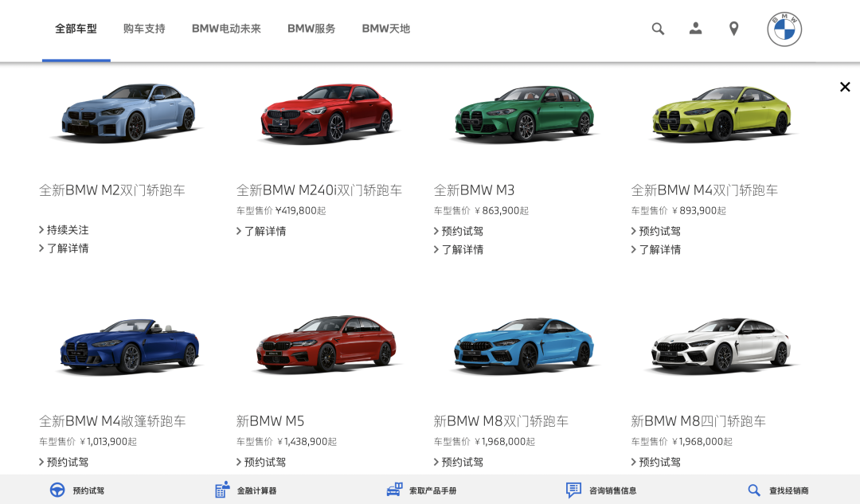
Task: Click the 新BMW M8双门轿跑车 title
Action: click(501, 421)
